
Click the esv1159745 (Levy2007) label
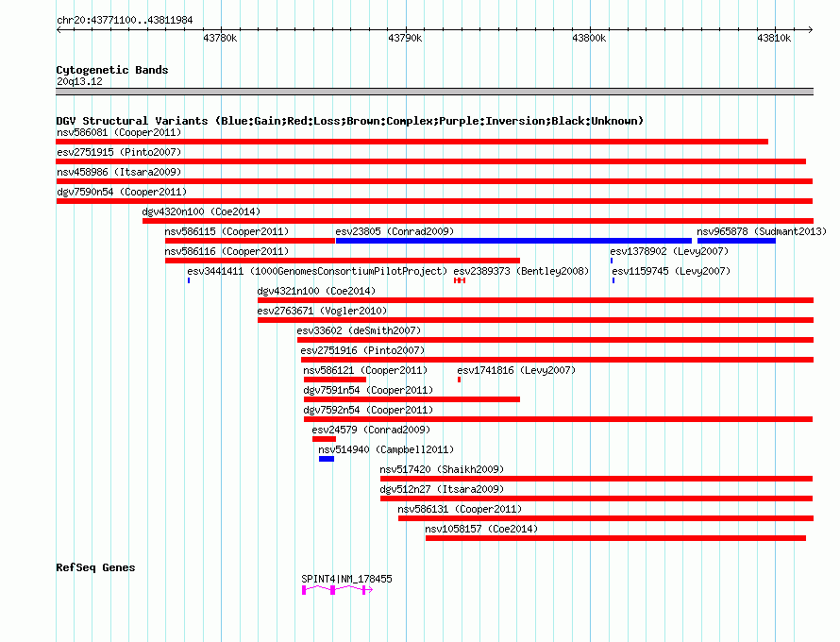tap(671, 271)
